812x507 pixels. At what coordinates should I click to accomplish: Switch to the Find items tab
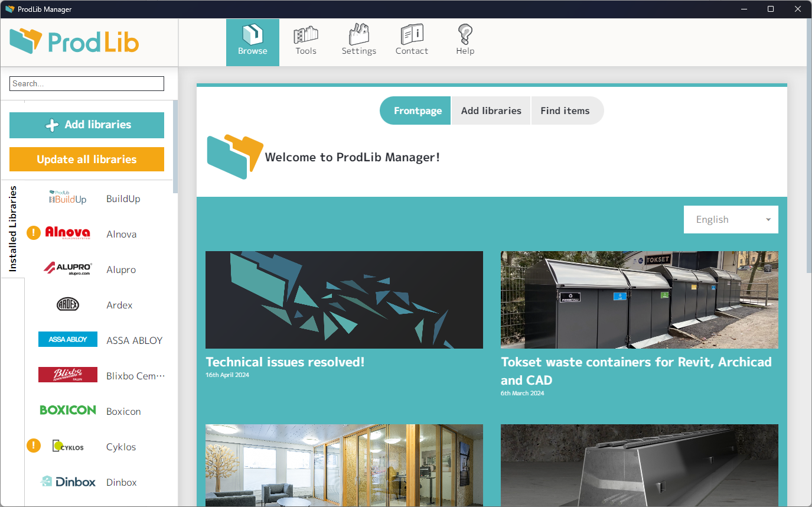tap(567, 110)
